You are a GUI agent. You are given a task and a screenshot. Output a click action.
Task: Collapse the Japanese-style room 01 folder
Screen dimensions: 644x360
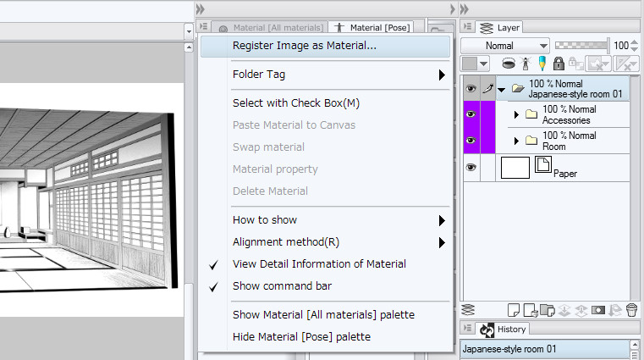pos(502,89)
